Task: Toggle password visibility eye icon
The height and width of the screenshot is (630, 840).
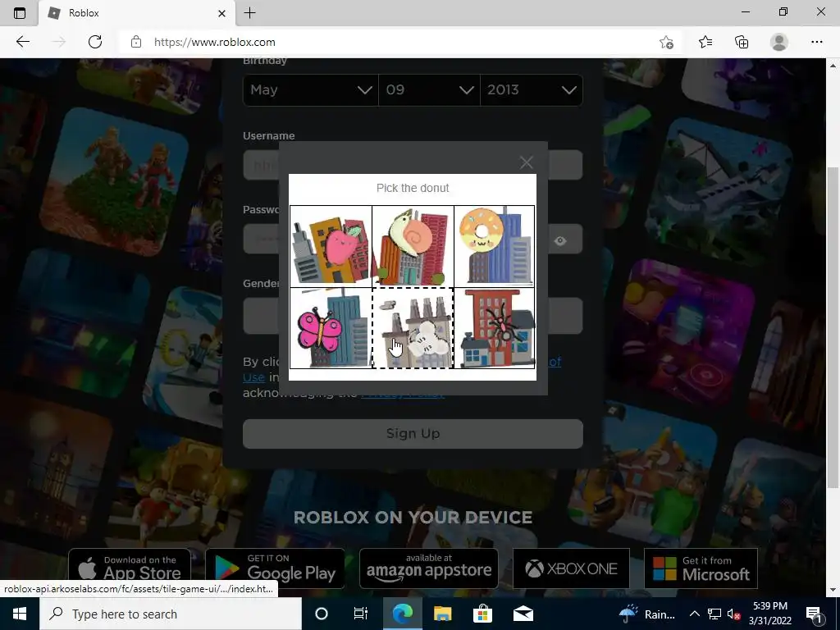Action: (560, 240)
